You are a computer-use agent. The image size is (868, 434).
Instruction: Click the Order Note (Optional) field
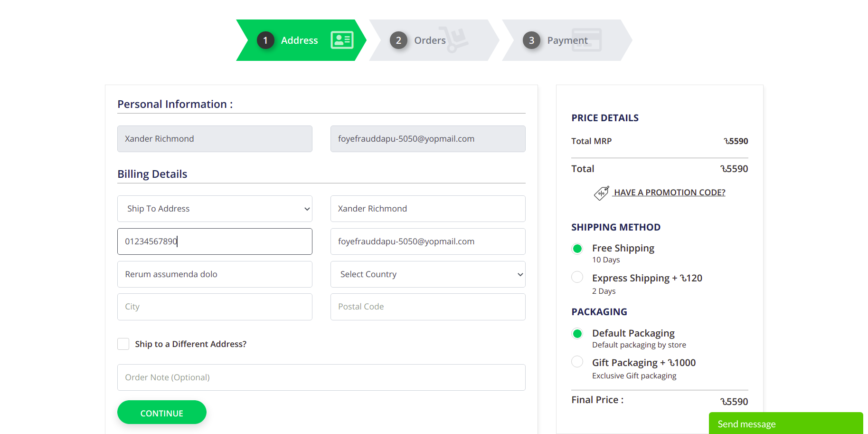[321, 377]
